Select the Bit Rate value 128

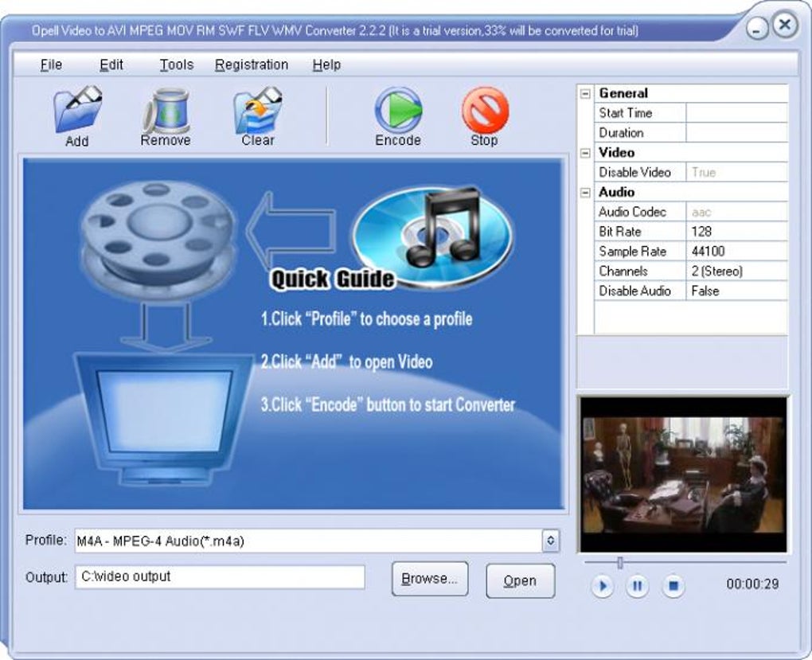click(736, 232)
